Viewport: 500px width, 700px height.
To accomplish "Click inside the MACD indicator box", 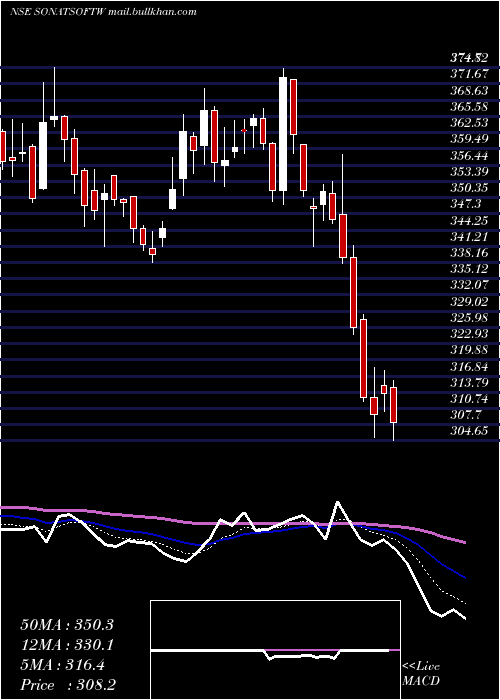I will [275, 650].
